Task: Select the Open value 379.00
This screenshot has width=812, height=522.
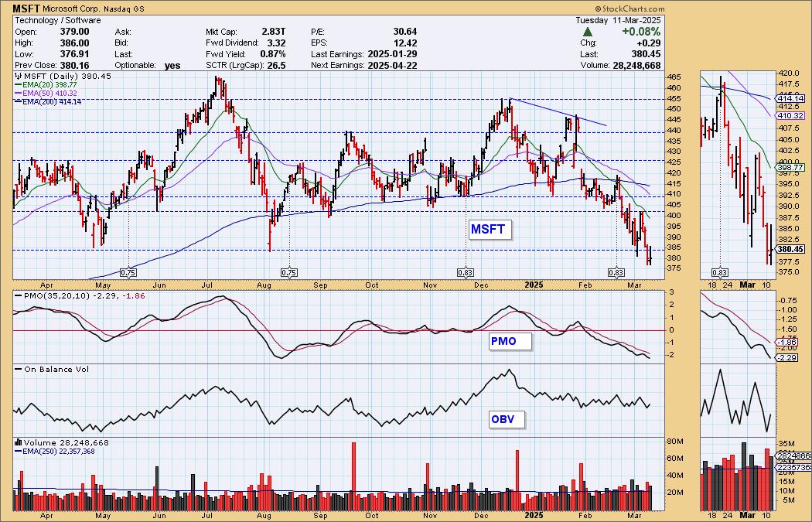Action: point(73,32)
